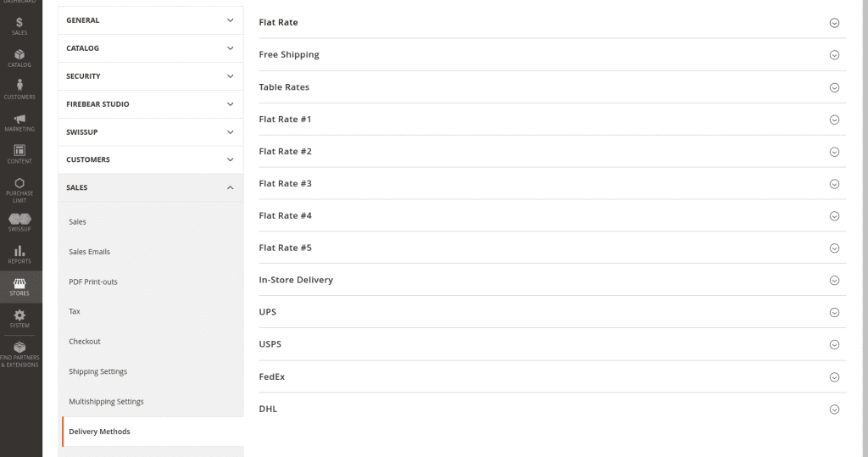868x457 pixels.
Task: Open the Sales menu in the admin sidebar
Action: click(19, 26)
